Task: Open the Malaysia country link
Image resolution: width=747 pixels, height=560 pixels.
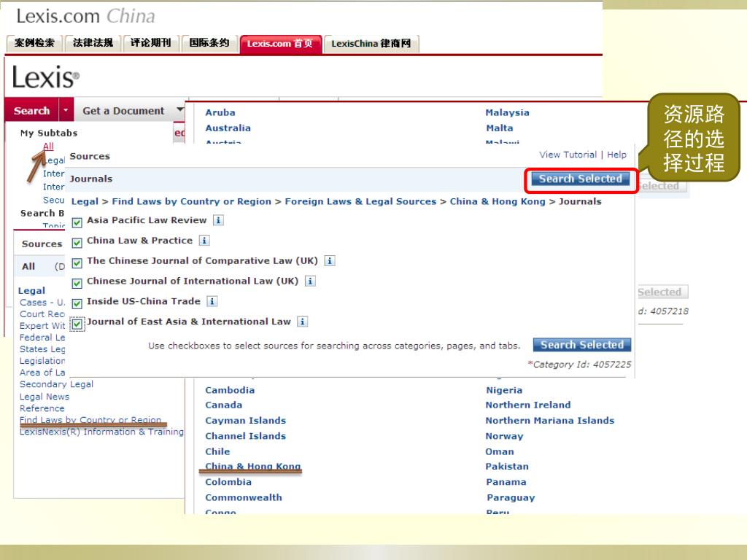Action: pyautogui.click(x=508, y=112)
